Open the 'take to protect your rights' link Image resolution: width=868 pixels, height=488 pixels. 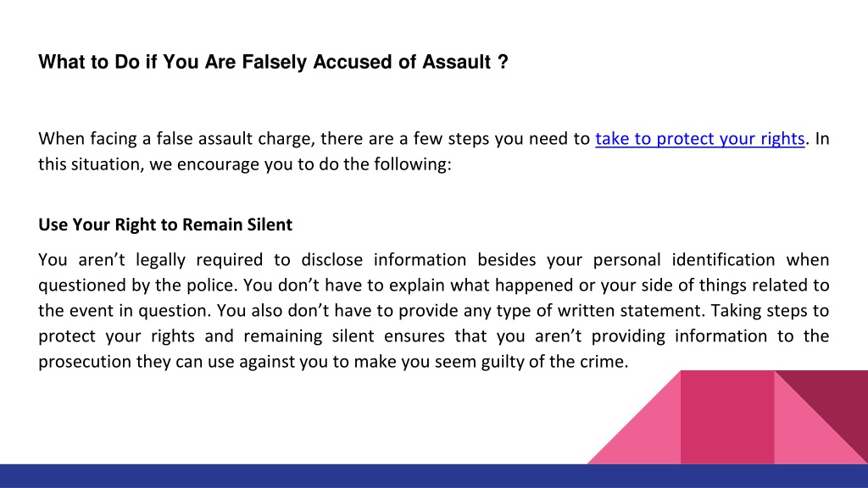(699, 138)
